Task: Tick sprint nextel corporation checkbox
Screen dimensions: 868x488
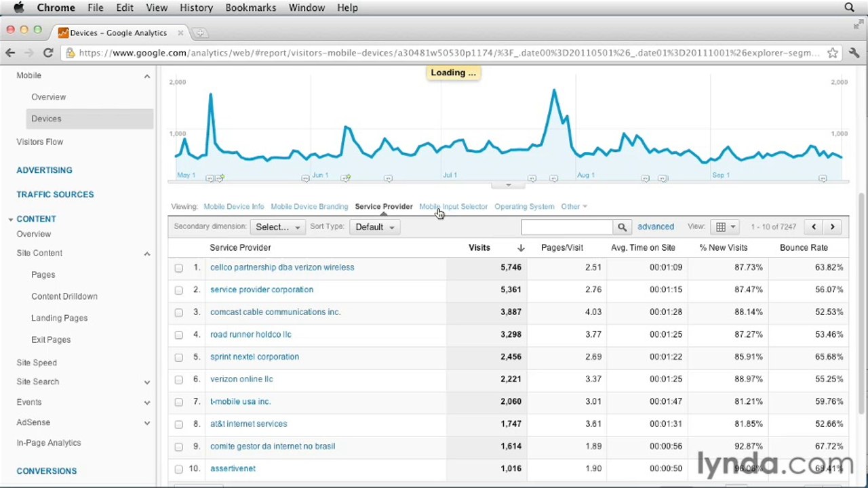Action: tap(179, 357)
